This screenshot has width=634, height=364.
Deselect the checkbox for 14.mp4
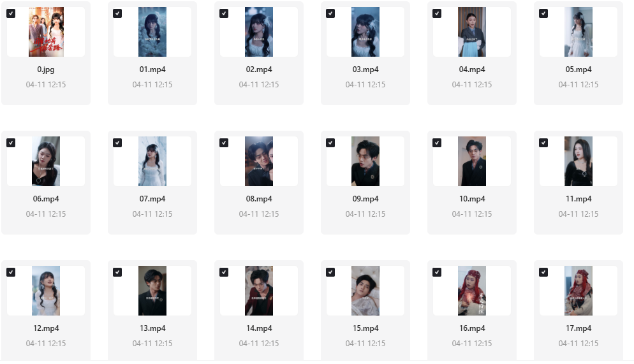click(x=224, y=272)
